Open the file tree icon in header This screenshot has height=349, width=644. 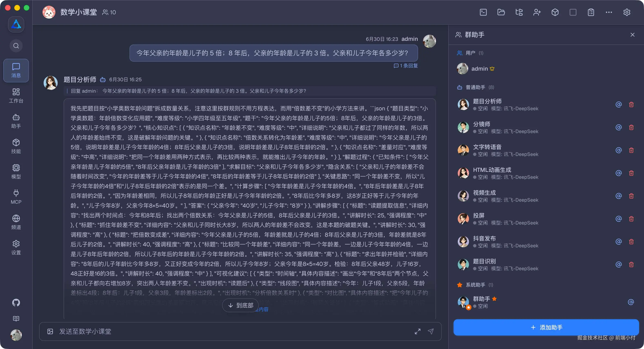click(519, 12)
